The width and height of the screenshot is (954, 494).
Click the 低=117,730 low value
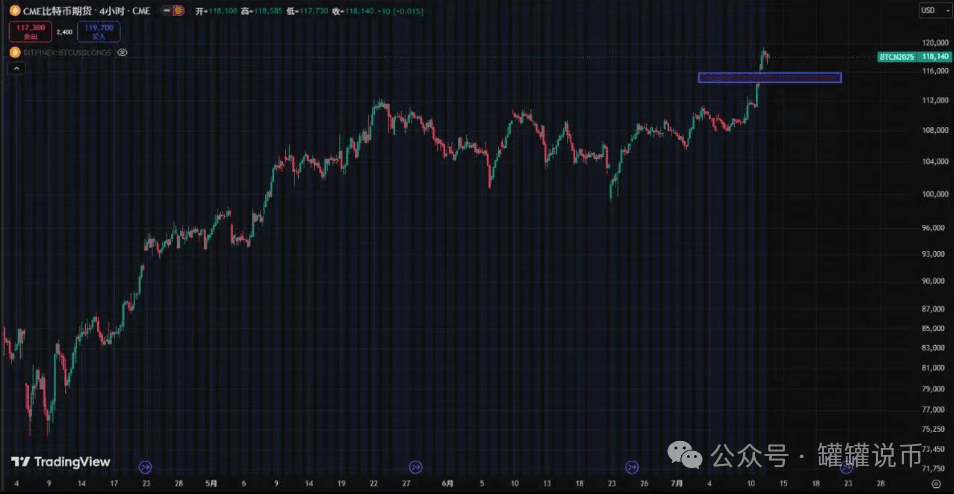point(307,11)
